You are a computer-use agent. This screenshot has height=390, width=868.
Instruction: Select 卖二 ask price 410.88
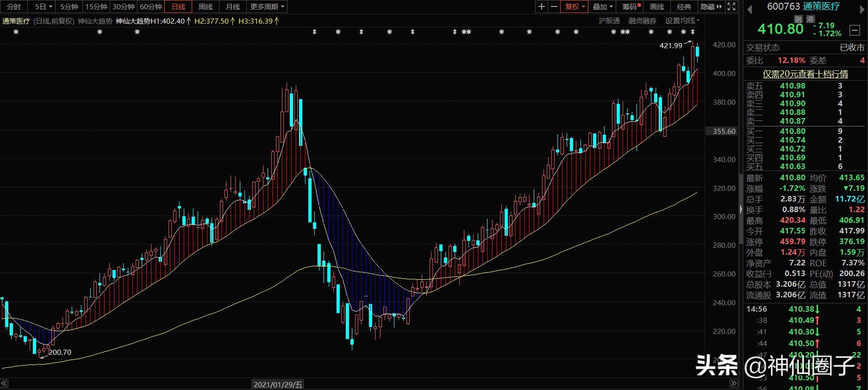pos(793,112)
